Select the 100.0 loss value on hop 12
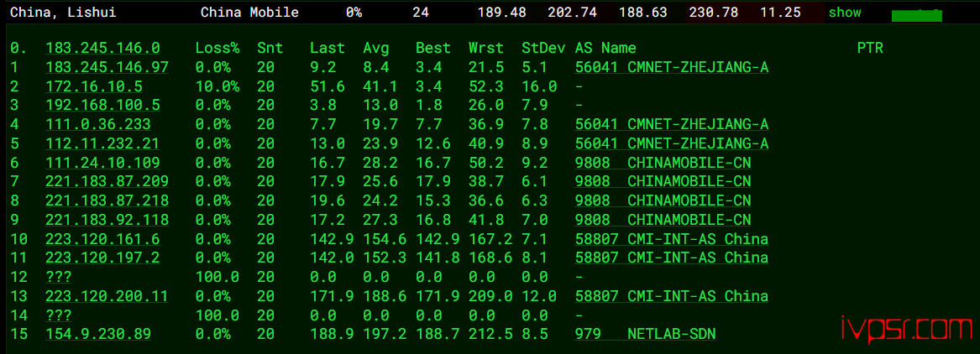Image resolution: width=980 pixels, height=354 pixels. point(217,277)
